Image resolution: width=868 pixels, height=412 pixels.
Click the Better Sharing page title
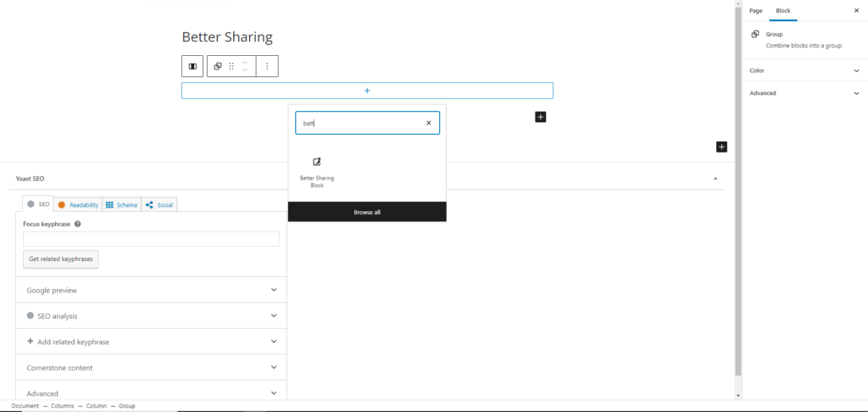(227, 37)
